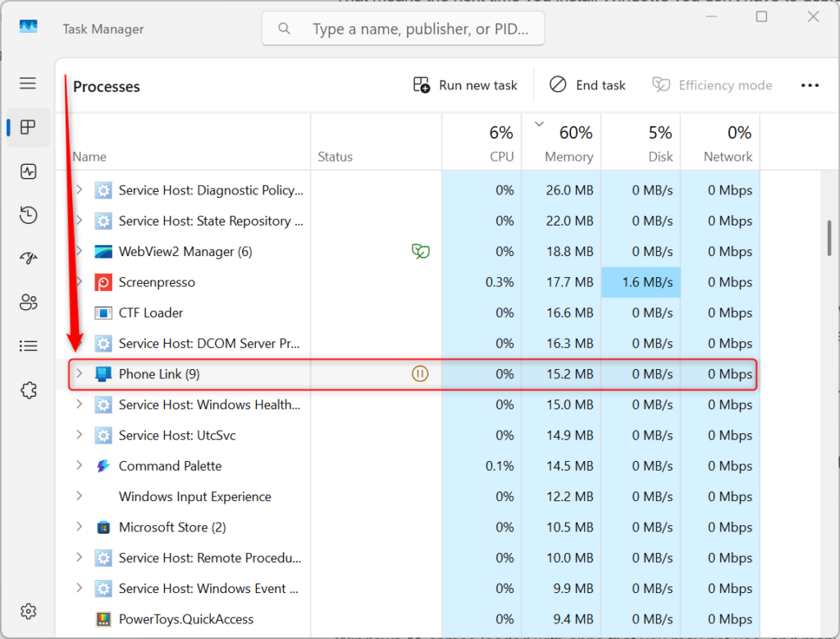Open the Details panel
This screenshot has height=639, width=840.
coord(28,345)
